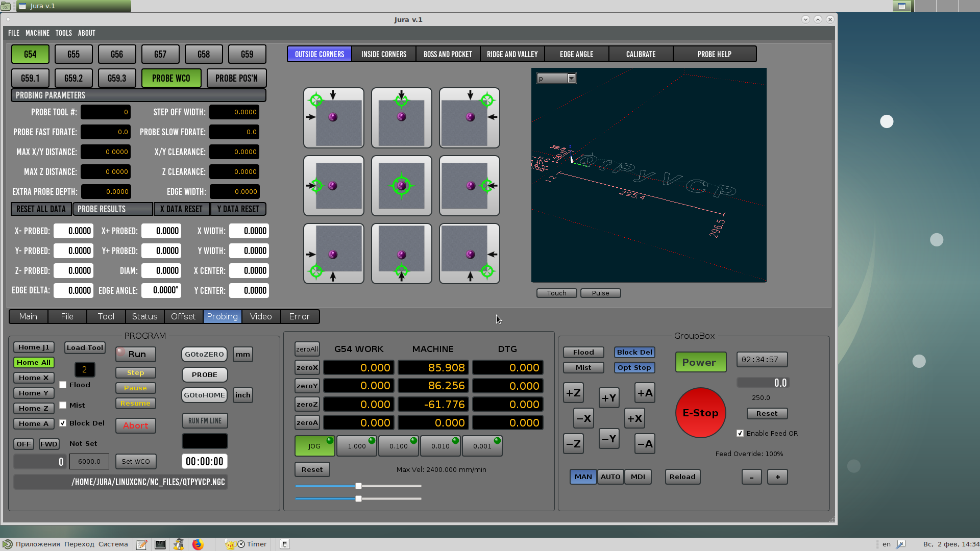The image size is (980, 551).
Task: Click the PROBE TOOL # input field
Action: 106,112
